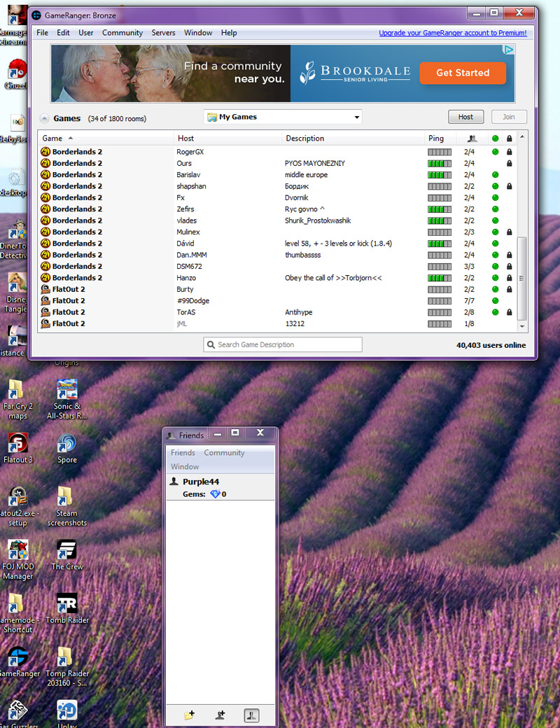Open Community menu in Friends window
The height and width of the screenshot is (728, 560).
224,452
